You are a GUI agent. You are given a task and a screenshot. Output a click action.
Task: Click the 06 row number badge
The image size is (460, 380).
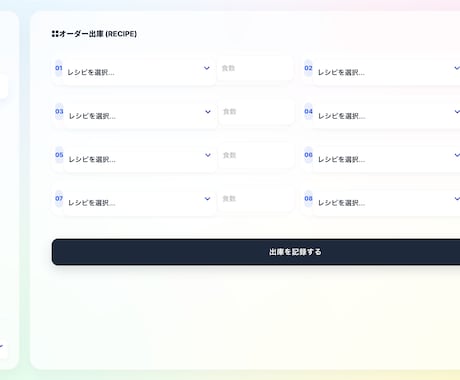tap(308, 155)
